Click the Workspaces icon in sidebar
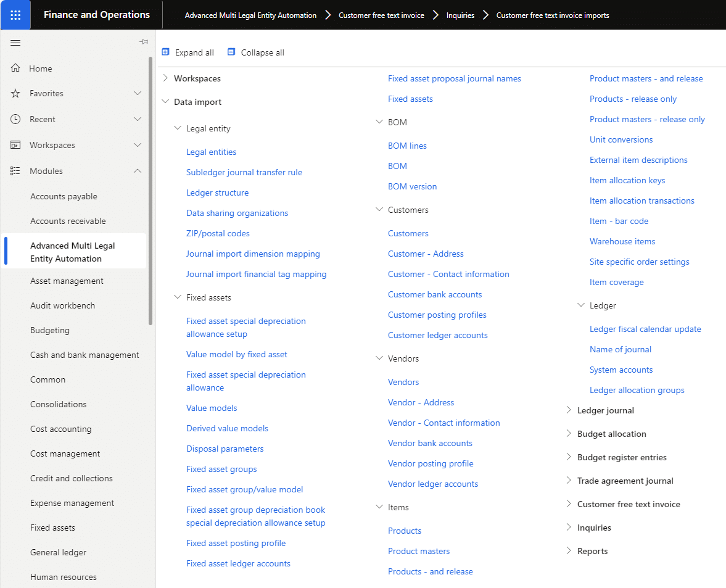726x588 pixels. 15,145
